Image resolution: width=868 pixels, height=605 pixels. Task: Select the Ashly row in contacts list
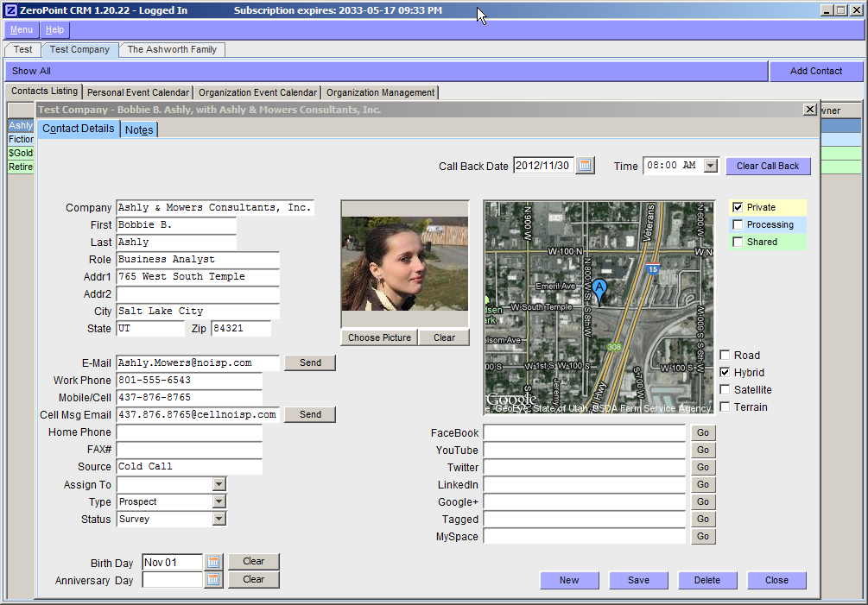(21, 125)
